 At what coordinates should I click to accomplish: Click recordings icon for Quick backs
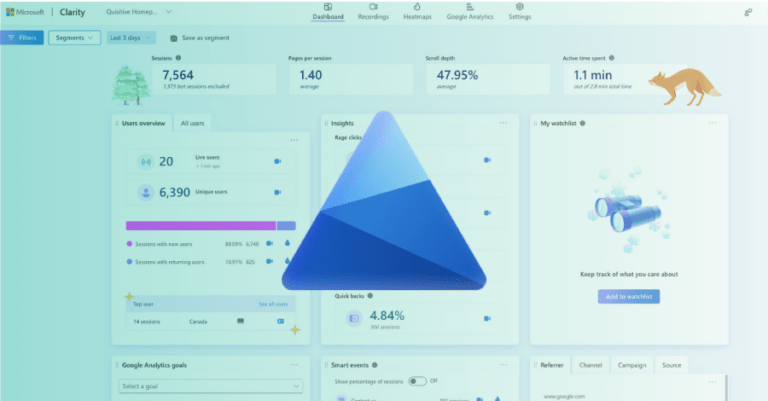pyautogui.click(x=487, y=318)
